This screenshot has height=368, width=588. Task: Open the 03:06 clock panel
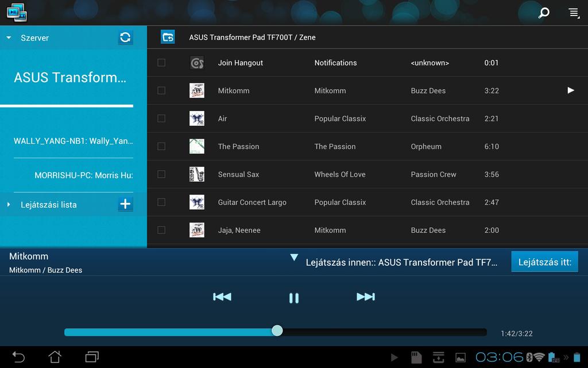click(x=499, y=357)
